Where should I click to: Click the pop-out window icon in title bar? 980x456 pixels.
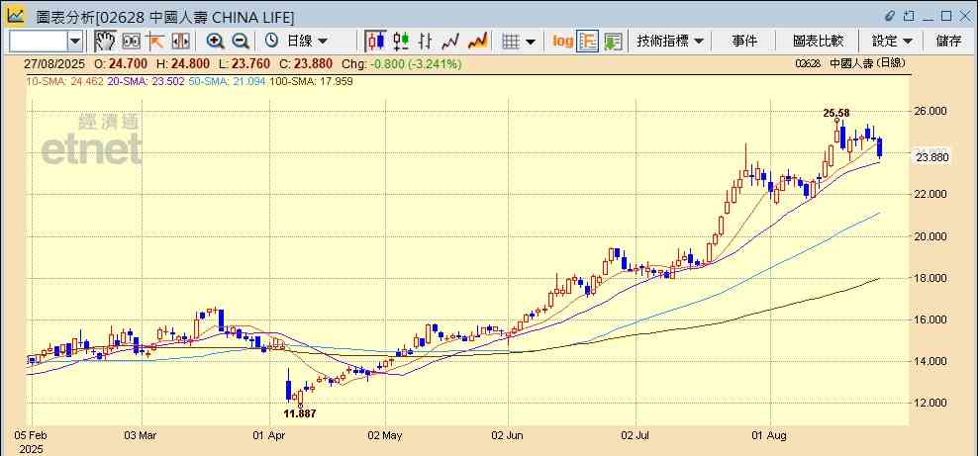[910, 16]
